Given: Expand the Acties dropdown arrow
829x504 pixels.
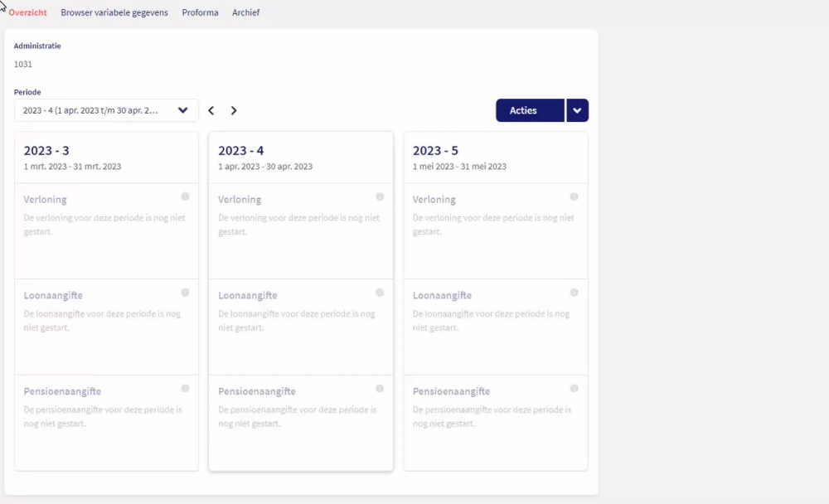Looking at the screenshot, I should pyautogui.click(x=578, y=110).
